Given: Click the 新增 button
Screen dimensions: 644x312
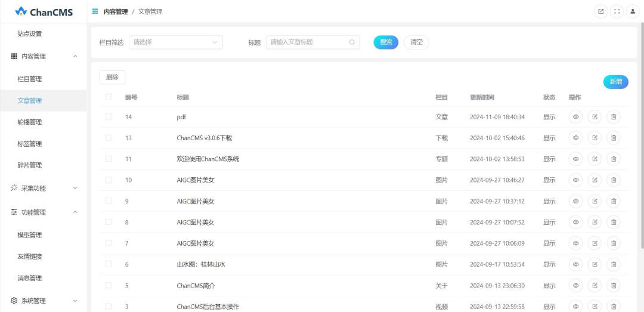Looking at the screenshot, I should tap(615, 82).
